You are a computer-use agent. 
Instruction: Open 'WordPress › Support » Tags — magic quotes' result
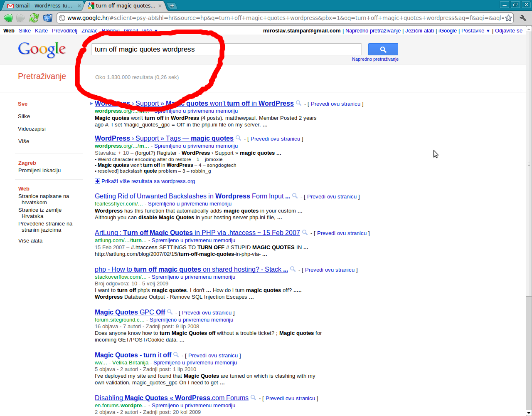point(164,139)
